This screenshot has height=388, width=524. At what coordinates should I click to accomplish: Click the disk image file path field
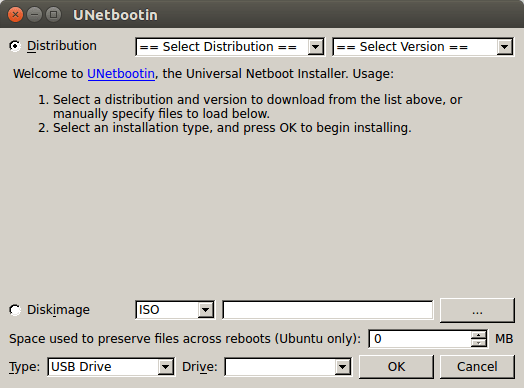328,310
